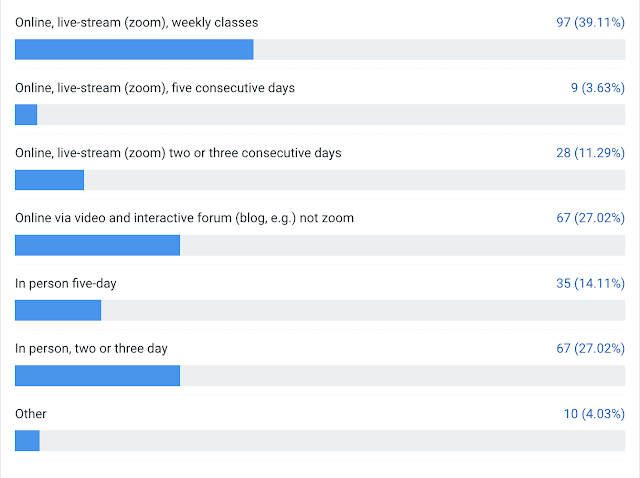Viewport: 640px width, 478px height.
Task: Click 'Online via video and interactive forum' label
Action: pyautogui.click(x=184, y=218)
